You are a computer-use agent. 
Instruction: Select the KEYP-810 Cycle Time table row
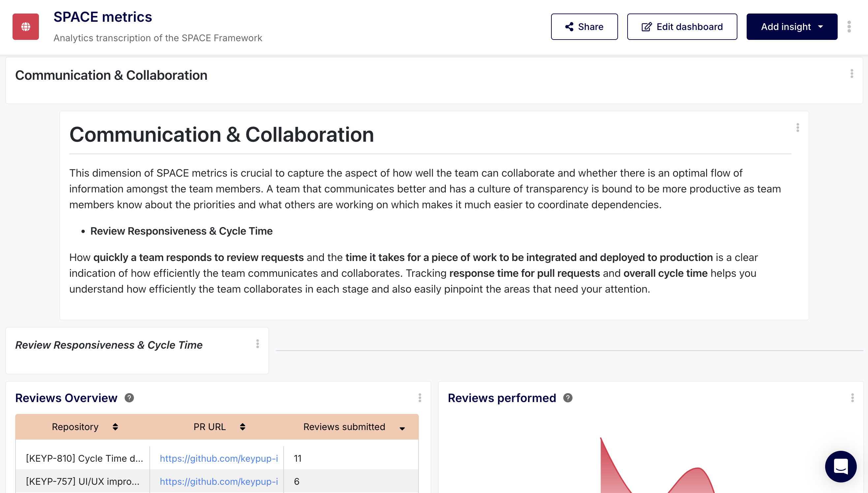point(84,458)
